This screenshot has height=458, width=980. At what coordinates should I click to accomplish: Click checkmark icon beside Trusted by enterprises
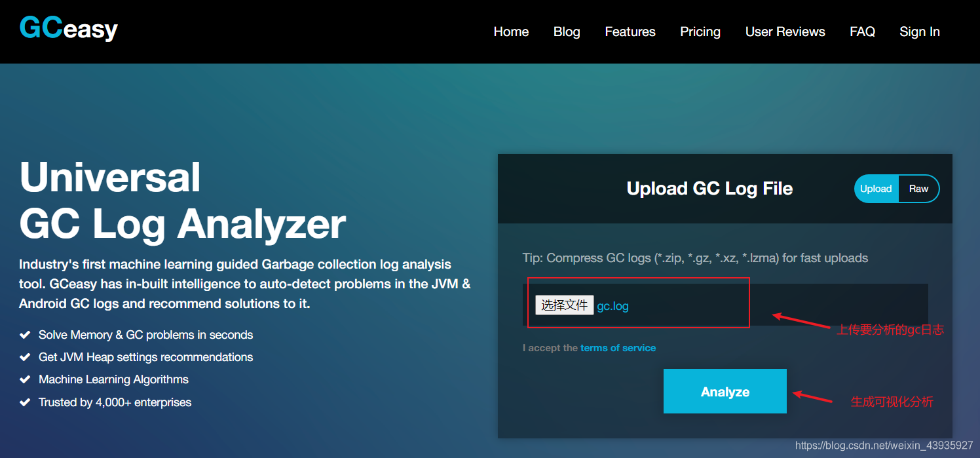click(x=25, y=402)
